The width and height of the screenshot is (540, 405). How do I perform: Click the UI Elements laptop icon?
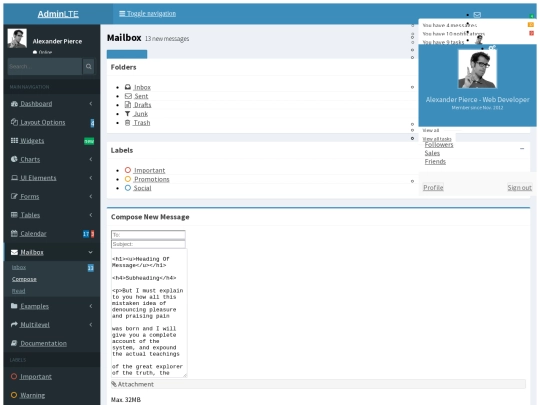click(14, 178)
